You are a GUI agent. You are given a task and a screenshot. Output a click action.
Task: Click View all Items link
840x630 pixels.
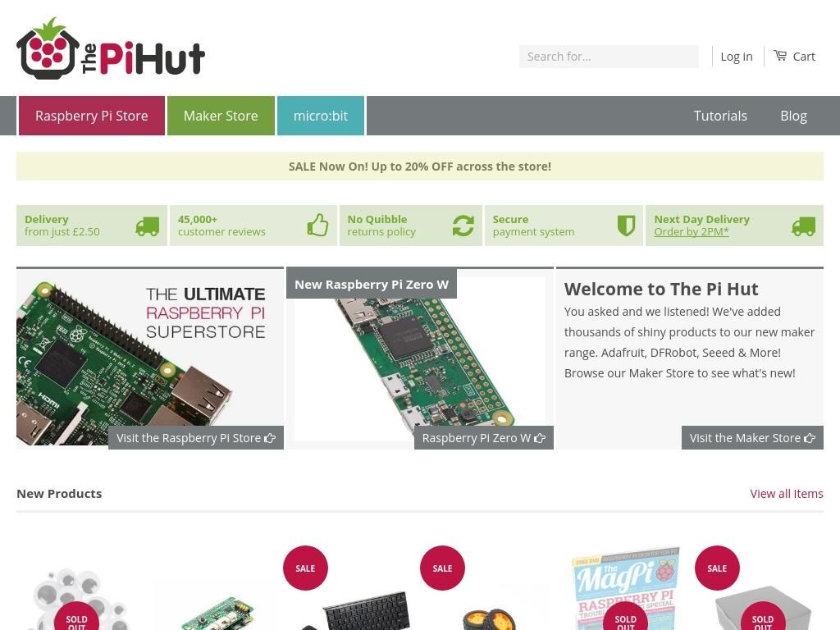(x=787, y=493)
